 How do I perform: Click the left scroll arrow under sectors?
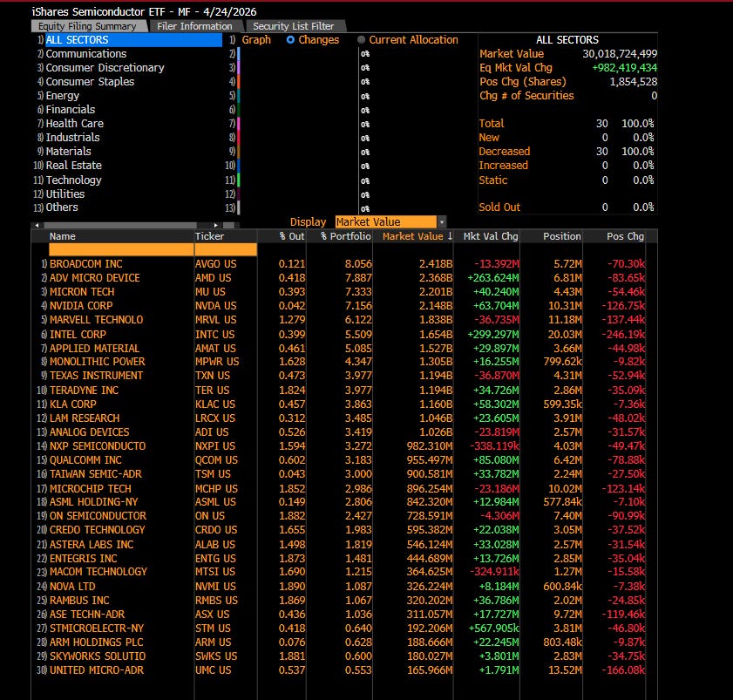click(x=37, y=225)
